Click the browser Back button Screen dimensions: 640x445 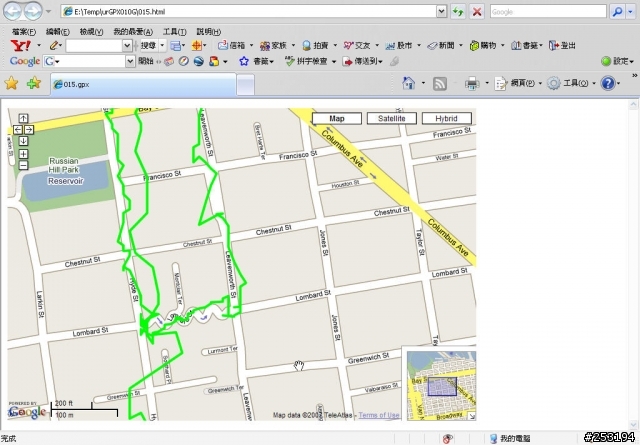click(13, 11)
